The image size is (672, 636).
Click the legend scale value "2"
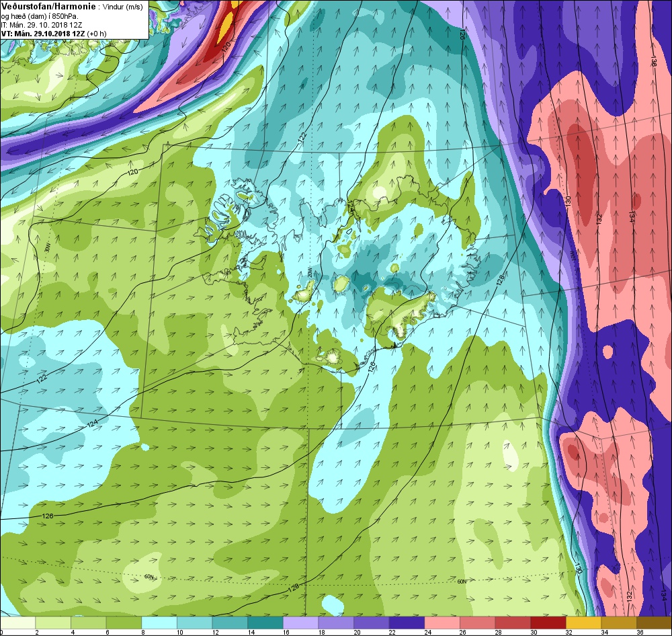click(37, 632)
